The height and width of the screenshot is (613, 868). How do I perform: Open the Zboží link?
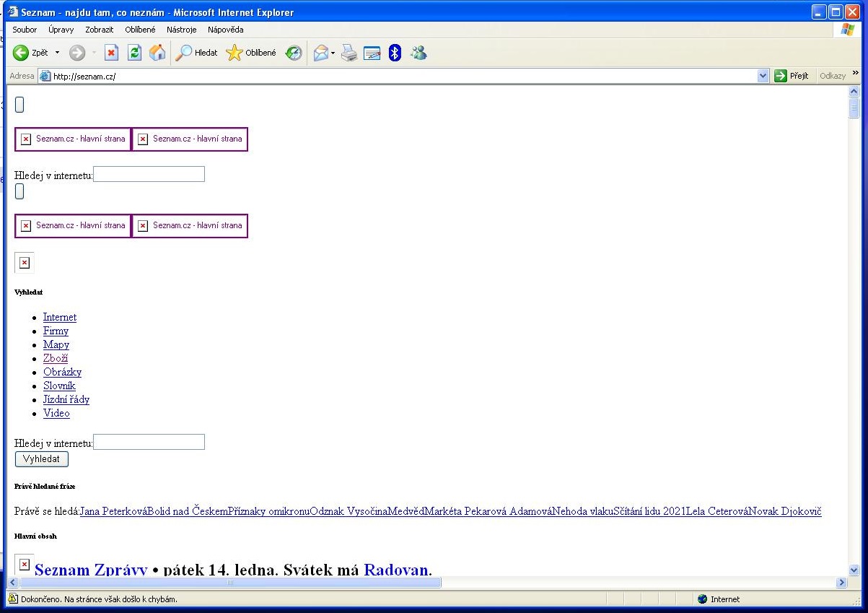point(56,358)
